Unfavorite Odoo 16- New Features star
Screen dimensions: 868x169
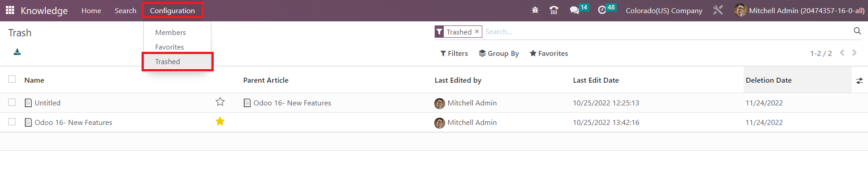(220, 121)
